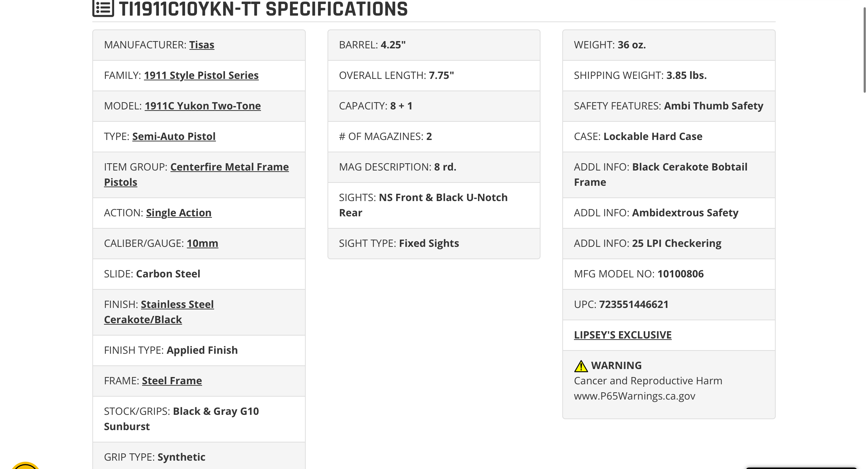This screenshot has width=868, height=469.
Task: Open Stainless Steel Cerakote/Black finish link
Action: (x=159, y=312)
